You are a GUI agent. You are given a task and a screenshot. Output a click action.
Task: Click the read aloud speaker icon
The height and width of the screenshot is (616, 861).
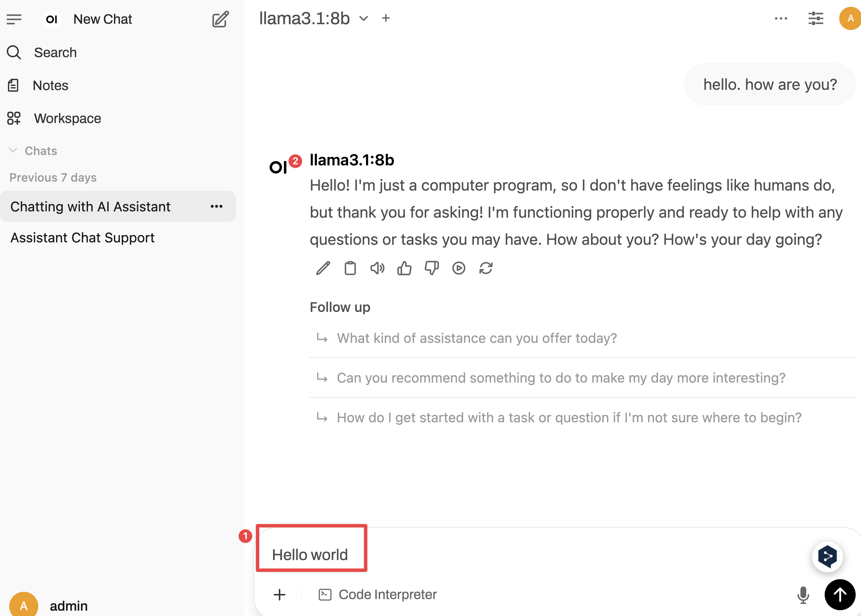[x=377, y=268]
